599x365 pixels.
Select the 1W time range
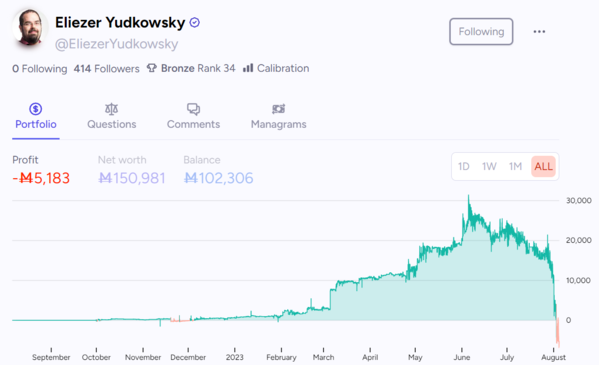(489, 167)
